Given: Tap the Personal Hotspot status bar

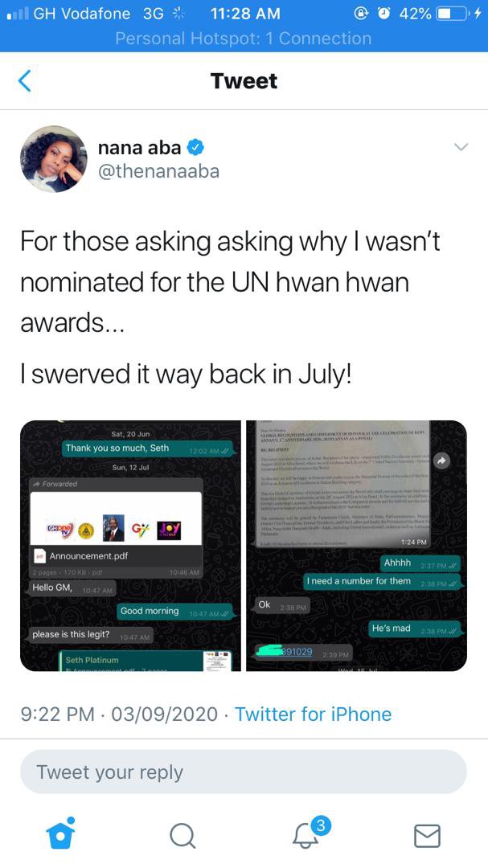Looking at the screenshot, I should 244,39.
